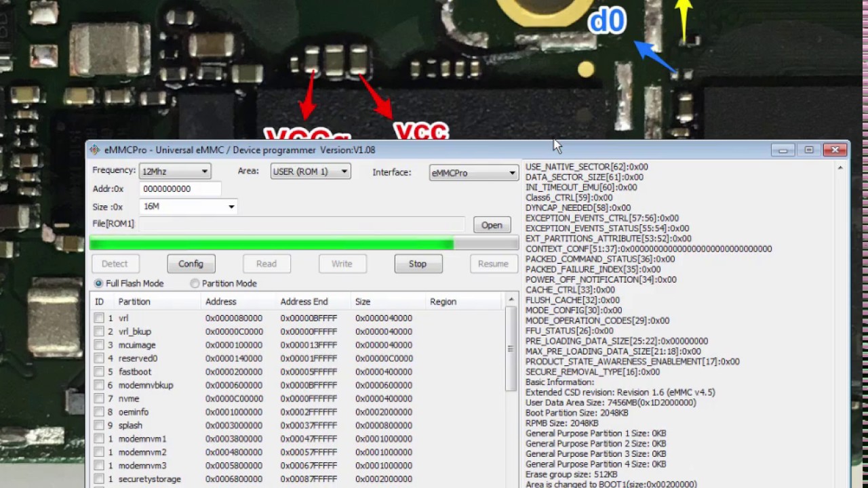Check the modemnvm2 partition checkbox
The width and height of the screenshot is (868, 488).
pos(99,452)
